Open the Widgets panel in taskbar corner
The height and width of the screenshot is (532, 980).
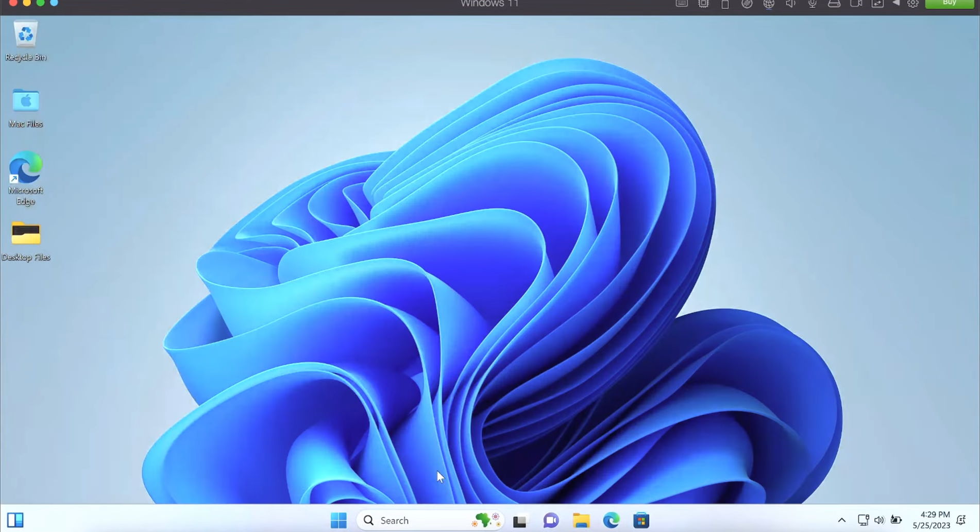coord(15,520)
